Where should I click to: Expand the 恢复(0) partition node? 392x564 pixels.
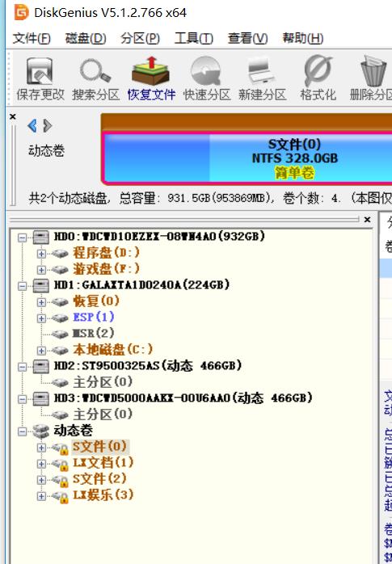click(41, 302)
